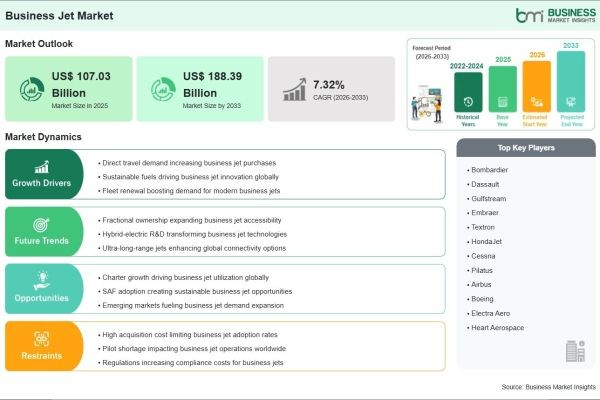Click the history clock icon in 2022-2024 bar
This screenshot has height=400, width=600.
tap(468, 101)
